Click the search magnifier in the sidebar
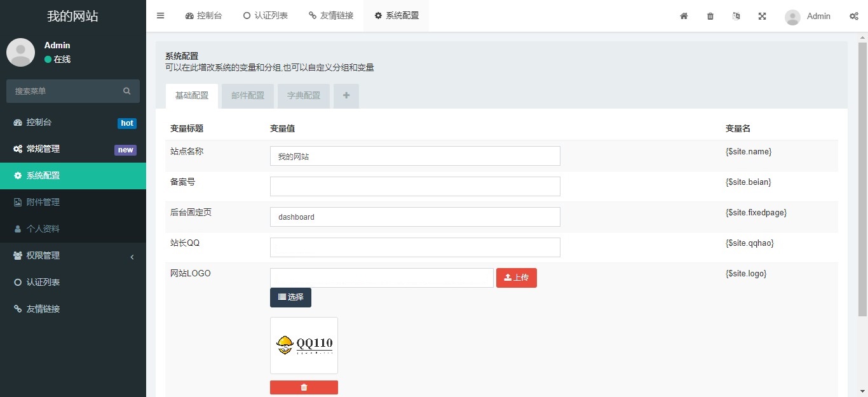The image size is (868, 397). (126, 91)
